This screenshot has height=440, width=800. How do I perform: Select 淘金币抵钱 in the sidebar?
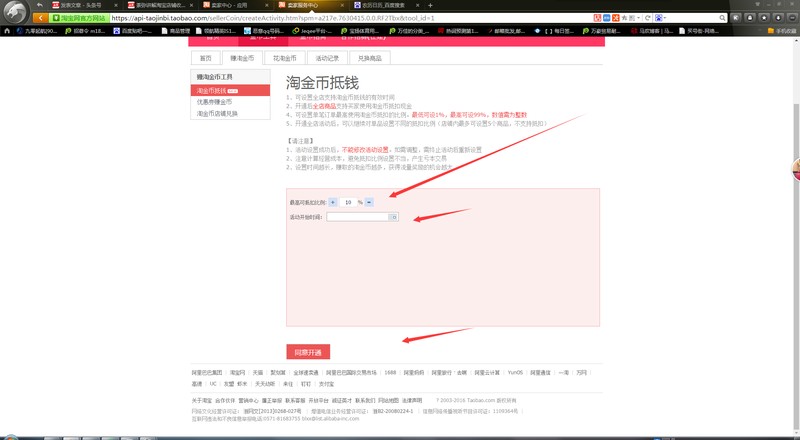click(230, 90)
